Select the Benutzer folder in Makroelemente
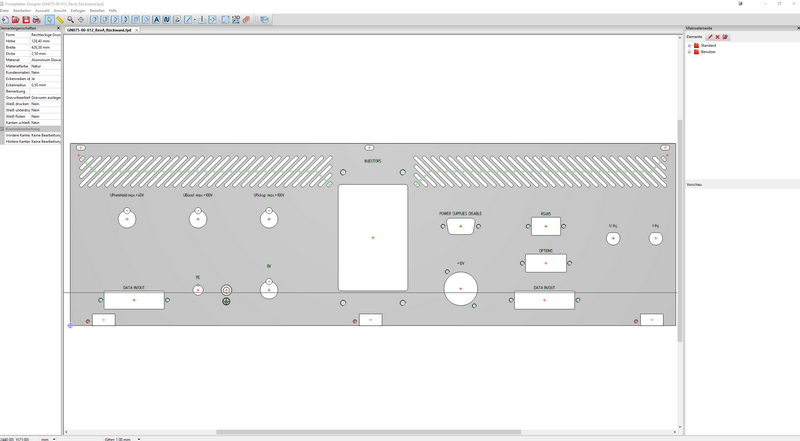Viewport: 800px width, 441px height. pos(708,52)
